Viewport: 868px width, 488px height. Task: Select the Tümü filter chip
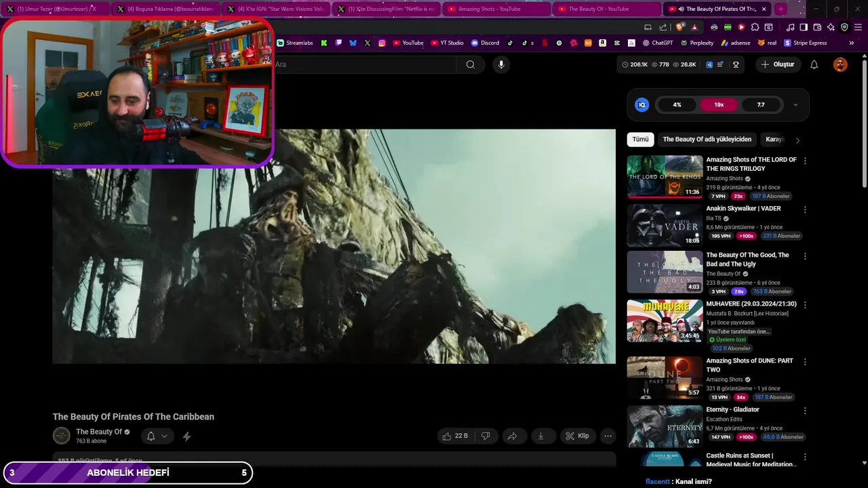coord(640,140)
